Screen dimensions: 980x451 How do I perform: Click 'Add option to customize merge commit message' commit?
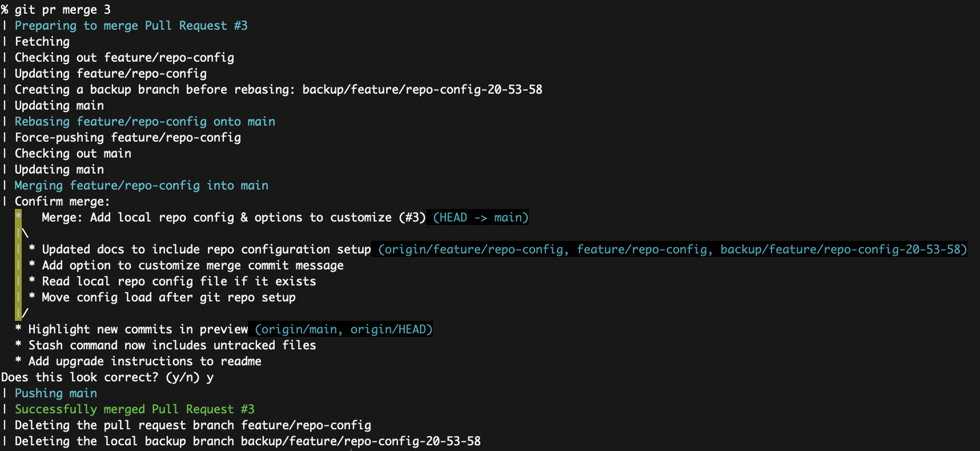(x=193, y=265)
